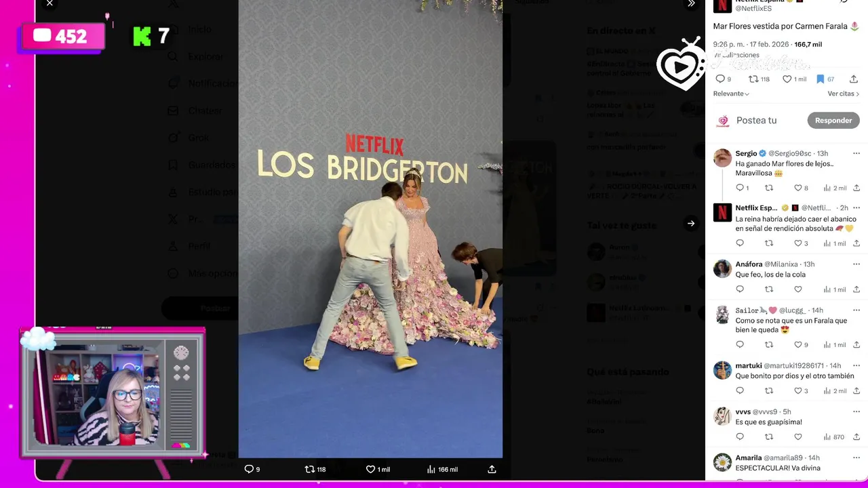Open more options on Amarila's comment
868x488 pixels.
[856, 458]
